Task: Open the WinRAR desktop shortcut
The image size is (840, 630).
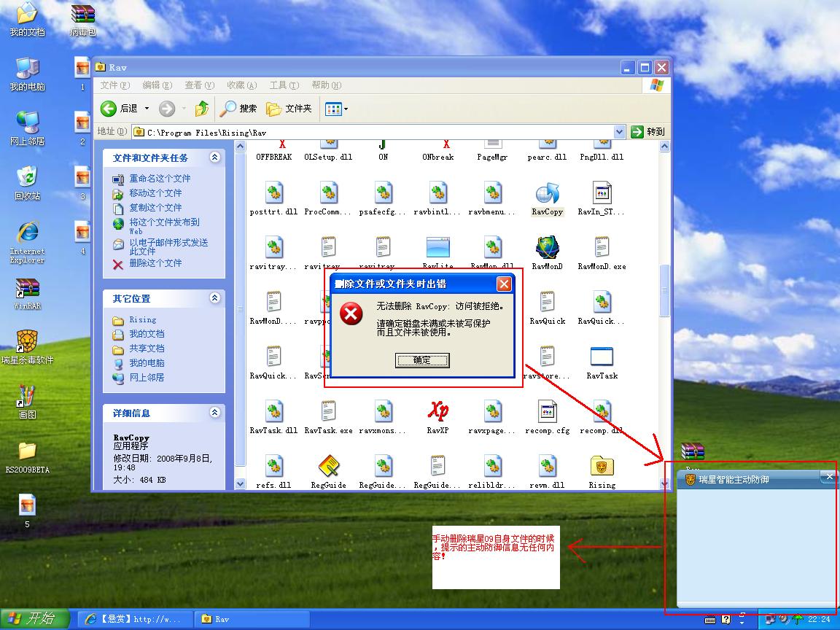Action: [27, 294]
